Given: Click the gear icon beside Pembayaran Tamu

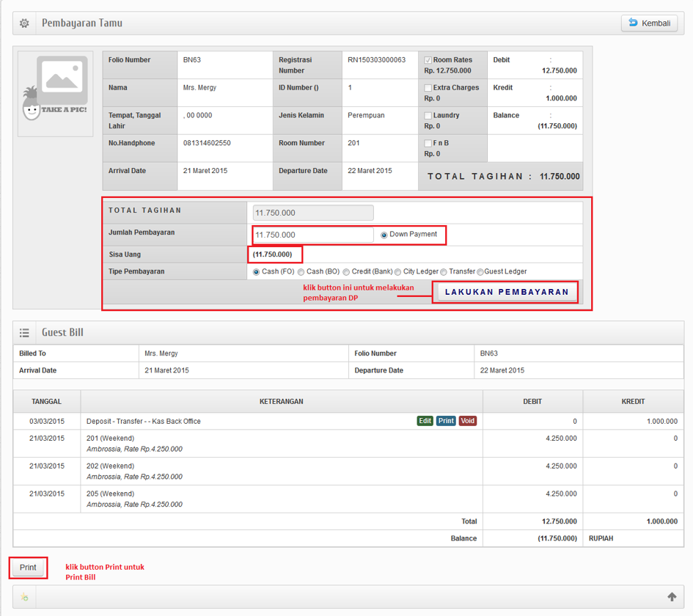Looking at the screenshot, I should pos(24,23).
